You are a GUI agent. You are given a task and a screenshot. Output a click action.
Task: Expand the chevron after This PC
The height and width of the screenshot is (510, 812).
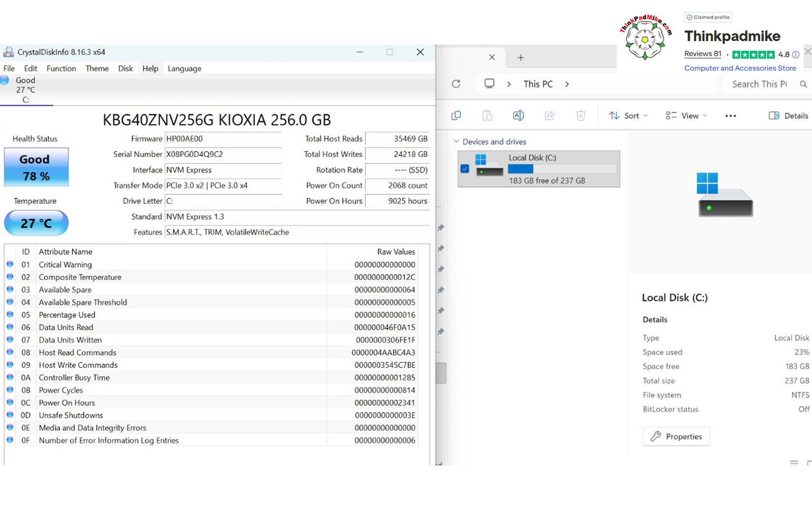pos(567,84)
